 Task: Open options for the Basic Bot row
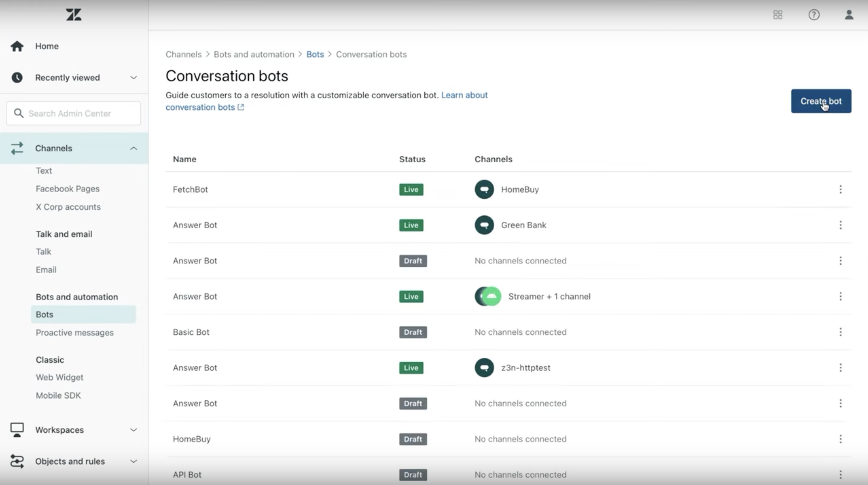pyautogui.click(x=840, y=332)
